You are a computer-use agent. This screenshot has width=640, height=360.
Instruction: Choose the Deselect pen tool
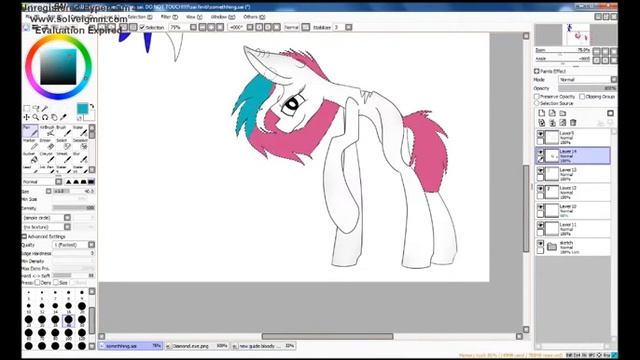coord(80,144)
